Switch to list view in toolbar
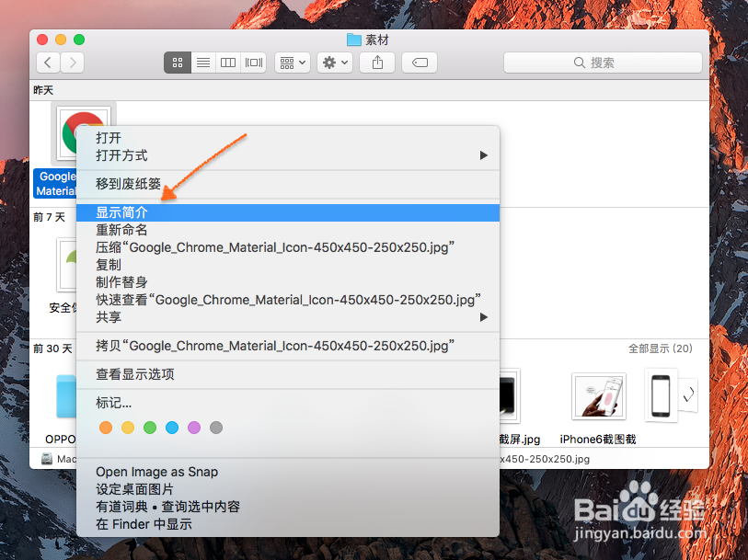This screenshot has height=560, width=748. (202, 63)
